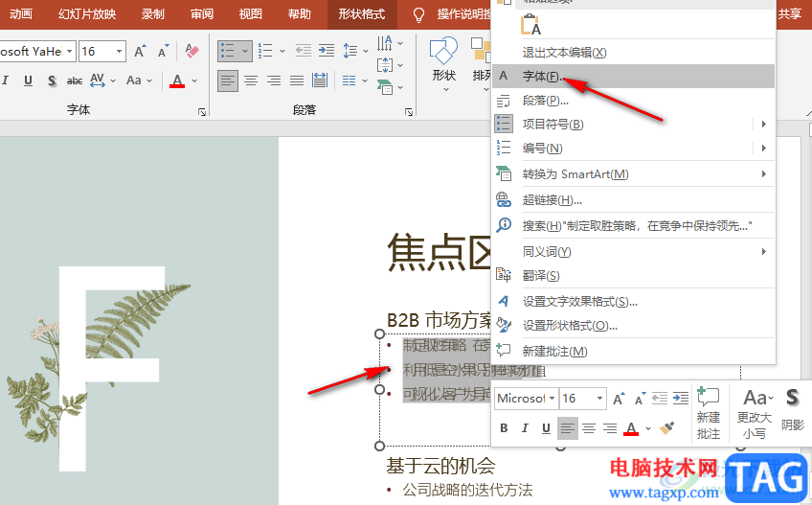This screenshot has width=812, height=505.
Task: Open 同义词(Y) submenu
Action: click(633, 252)
